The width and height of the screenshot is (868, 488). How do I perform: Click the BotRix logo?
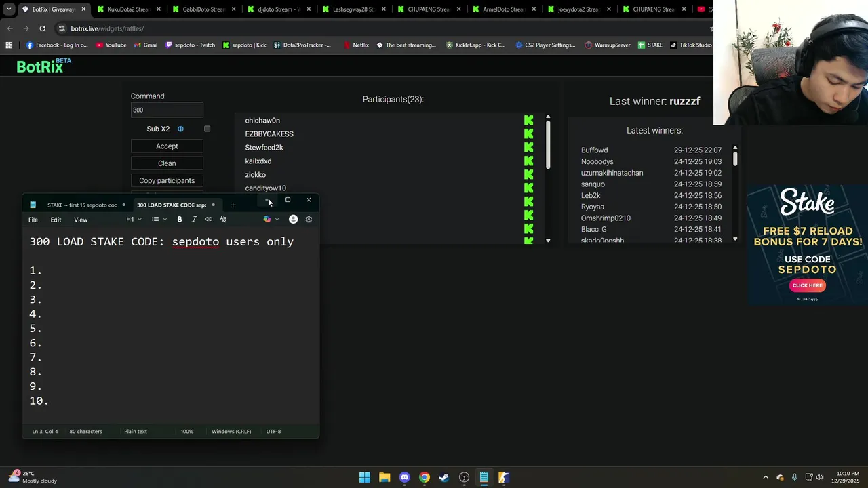[43, 66]
